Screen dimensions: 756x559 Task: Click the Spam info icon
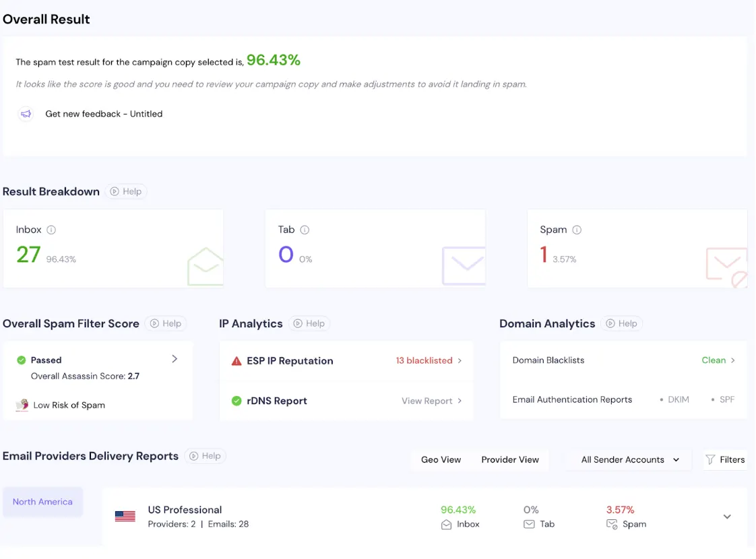[577, 230]
